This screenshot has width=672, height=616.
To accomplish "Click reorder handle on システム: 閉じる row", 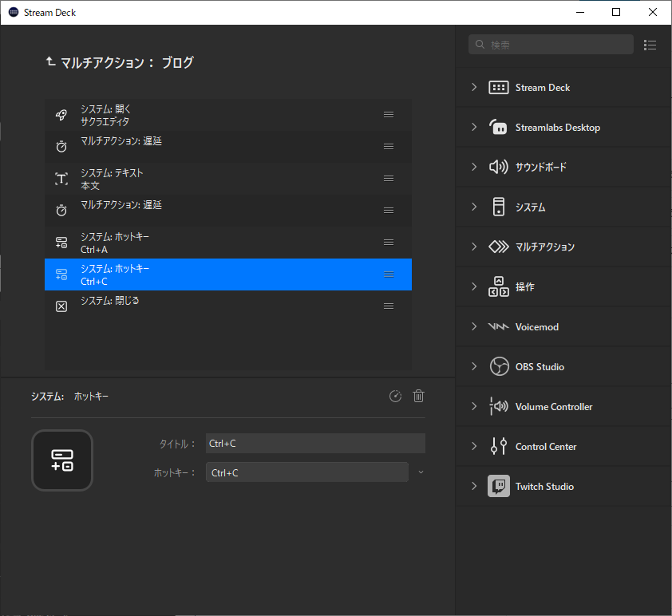I will 389,306.
